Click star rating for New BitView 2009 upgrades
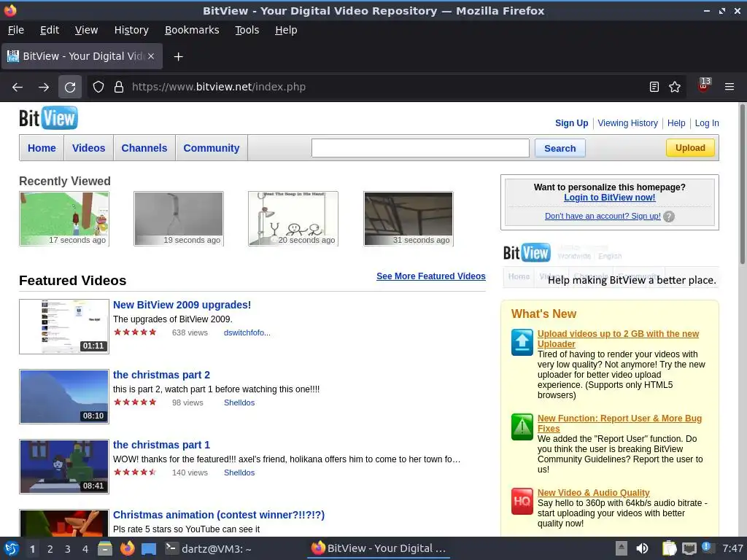 pos(135,332)
